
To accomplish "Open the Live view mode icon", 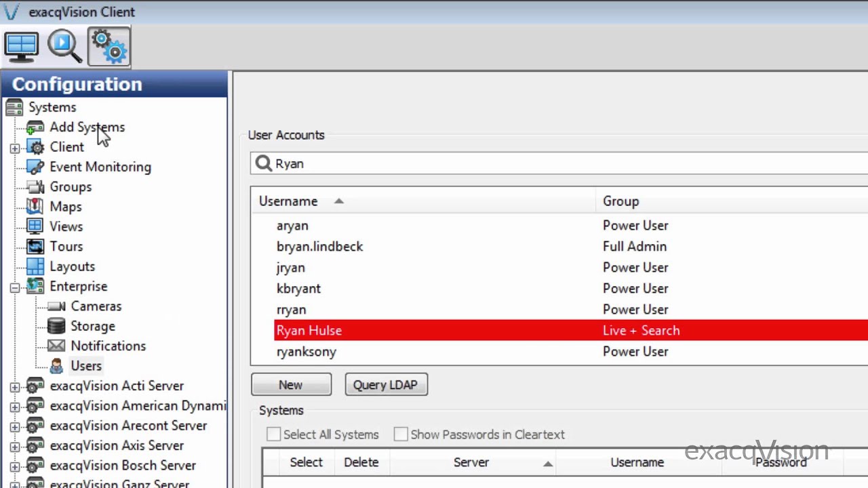I will tap(22, 47).
